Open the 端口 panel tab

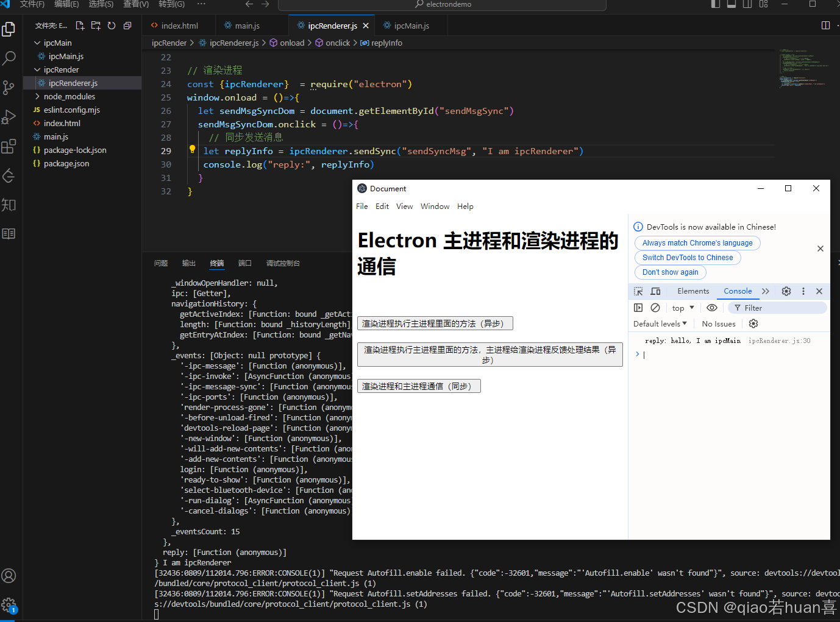coord(244,263)
